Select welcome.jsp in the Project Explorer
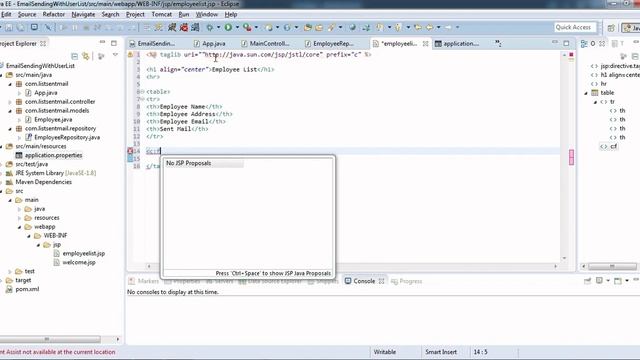 (x=79, y=262)
